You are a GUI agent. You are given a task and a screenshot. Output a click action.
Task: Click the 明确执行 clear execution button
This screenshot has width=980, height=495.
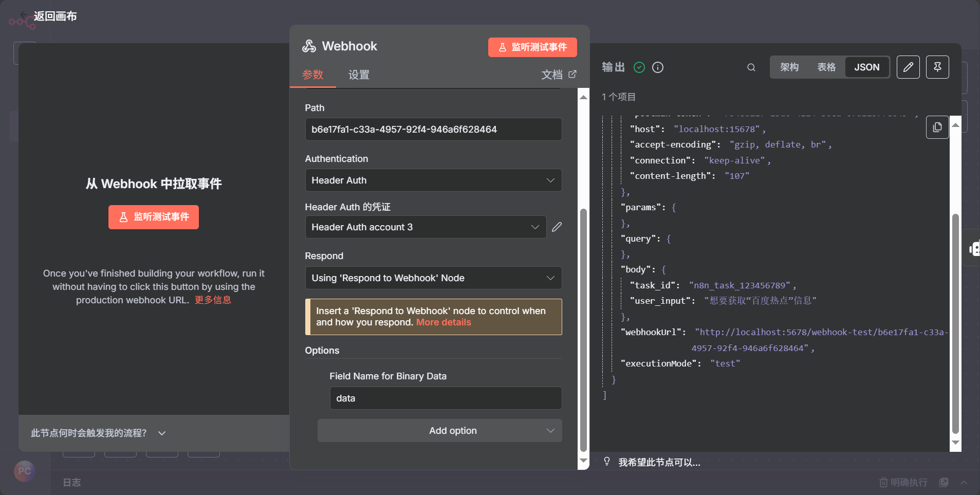pos(903,483)
